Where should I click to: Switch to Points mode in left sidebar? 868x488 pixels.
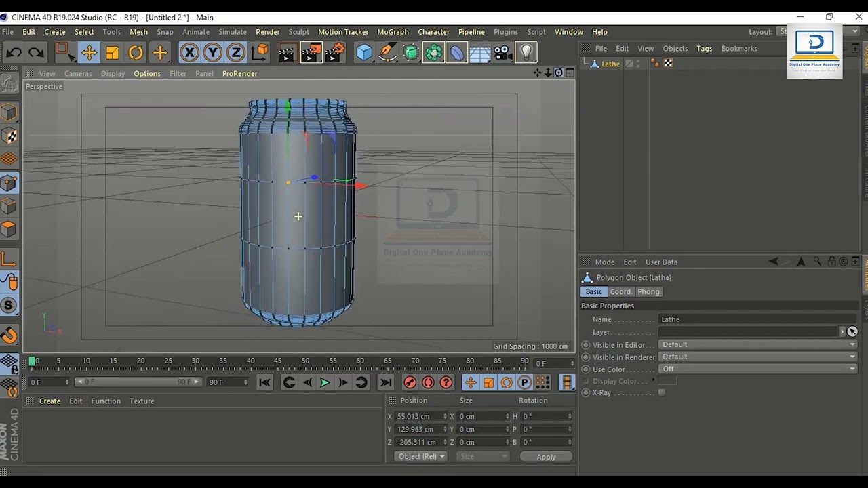9,182
